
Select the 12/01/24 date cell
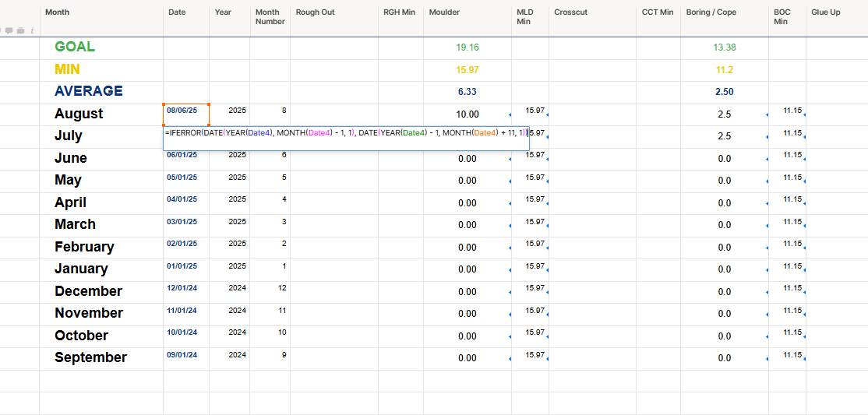(x=186, y=292)
